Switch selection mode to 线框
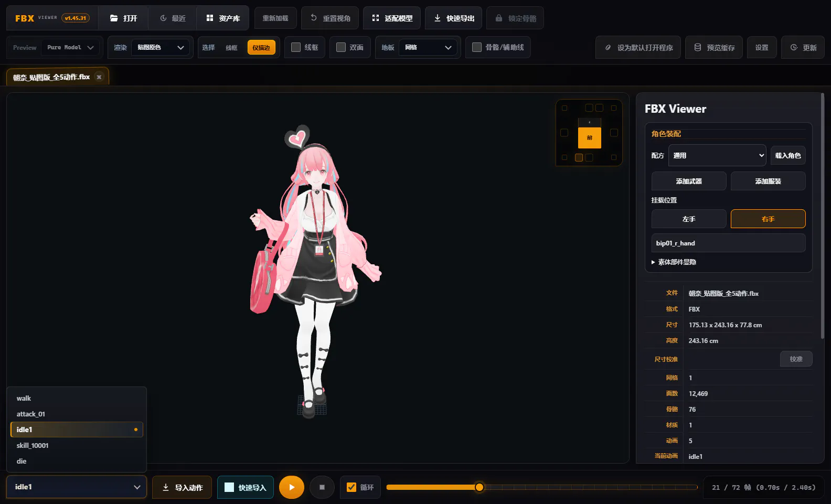Image resolution: width=831 pixels, height=504 pixels. tap(231, 48)
